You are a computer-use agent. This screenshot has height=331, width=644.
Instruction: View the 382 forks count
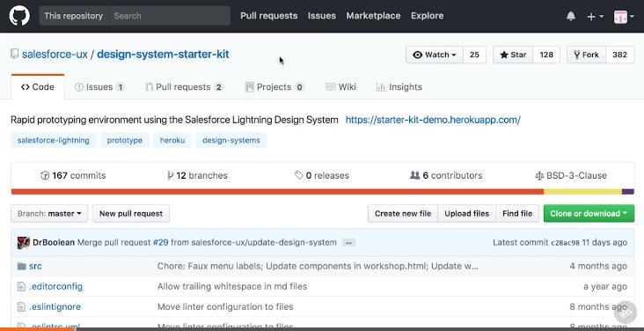[x=619, y=55]
